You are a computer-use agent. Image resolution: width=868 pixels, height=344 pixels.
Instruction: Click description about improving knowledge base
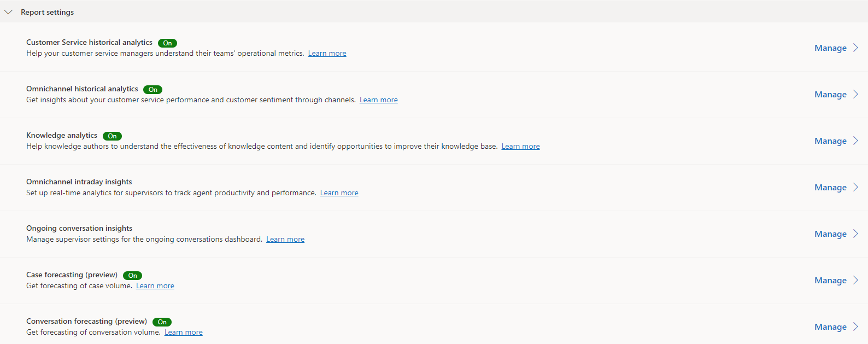tap(262, 147)
